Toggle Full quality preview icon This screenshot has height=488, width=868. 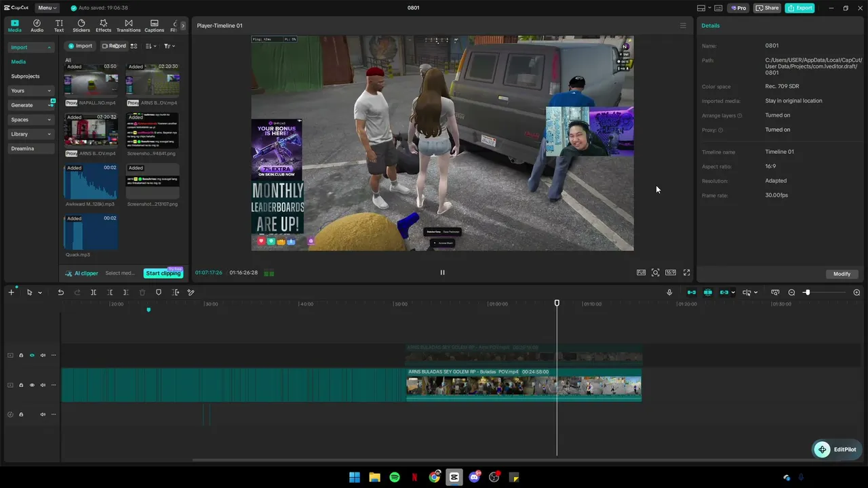641,272
